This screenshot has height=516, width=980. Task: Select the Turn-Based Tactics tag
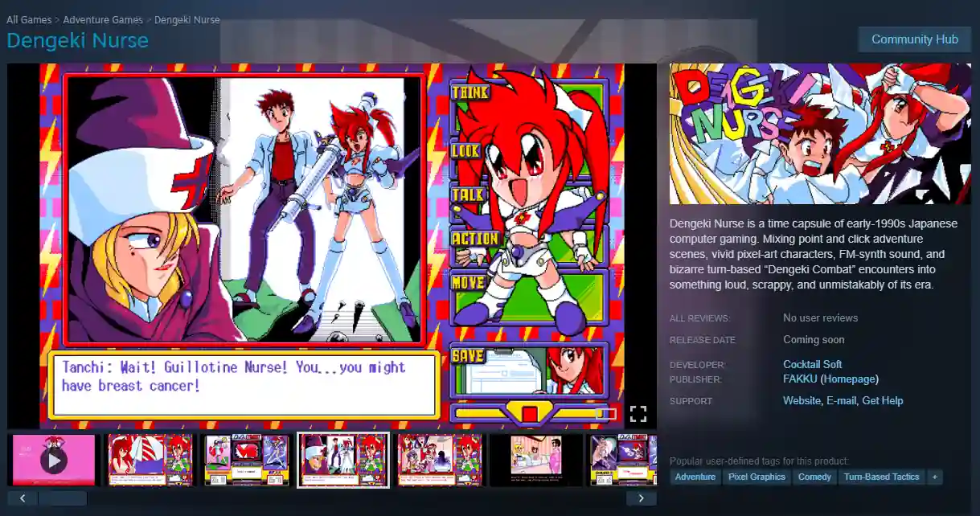(881, 477)
